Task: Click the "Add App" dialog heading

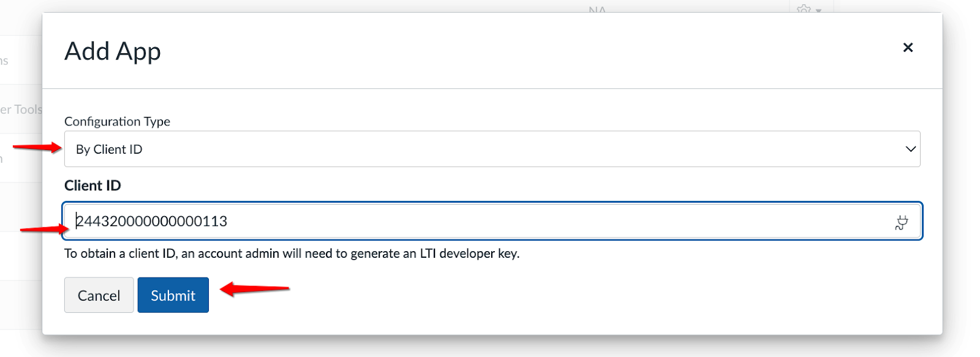Action: 112,51
